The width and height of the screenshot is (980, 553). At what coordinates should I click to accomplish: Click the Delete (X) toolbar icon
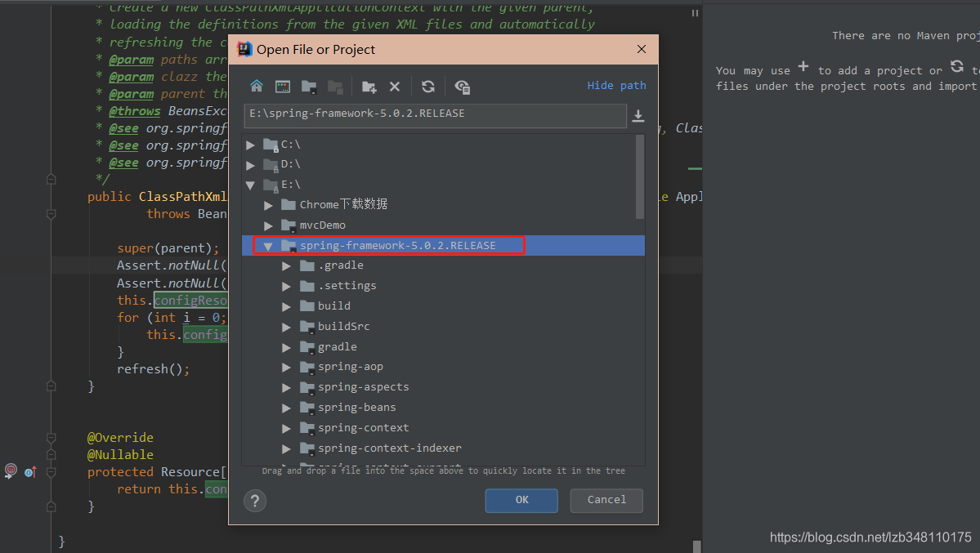pyautogui.click(x=395, y=87)
